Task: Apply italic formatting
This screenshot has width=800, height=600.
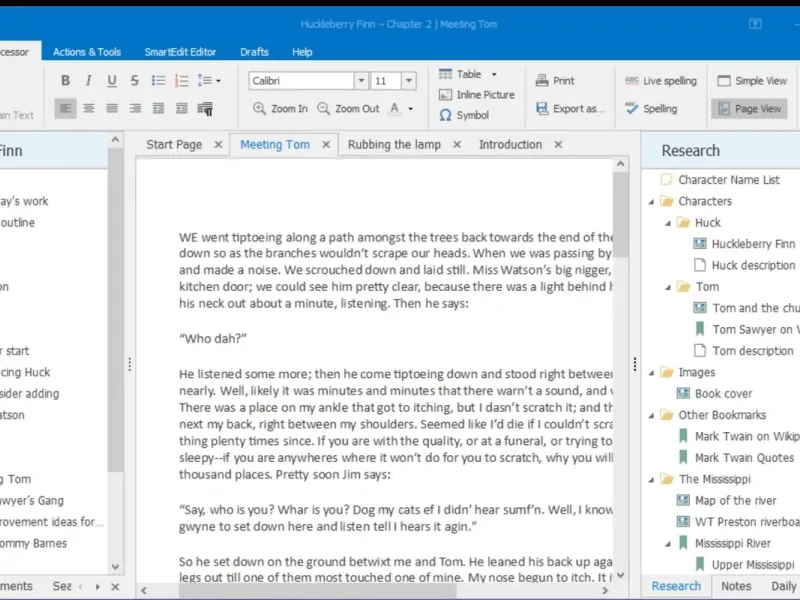Action: tap(88, 81)
